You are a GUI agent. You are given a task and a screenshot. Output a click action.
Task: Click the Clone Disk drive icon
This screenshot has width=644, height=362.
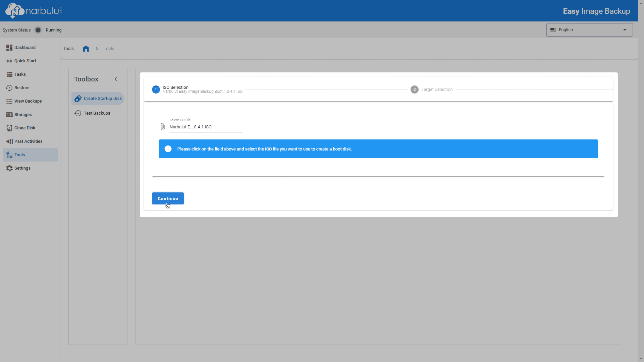(x=9, y=128)
